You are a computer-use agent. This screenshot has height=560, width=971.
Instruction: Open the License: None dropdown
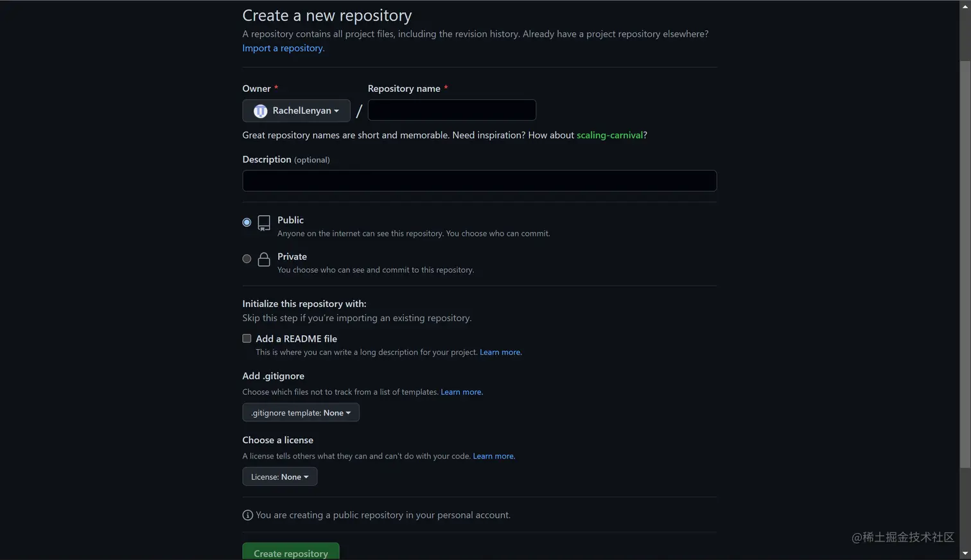pyautogui.click(x=279, y=477)
